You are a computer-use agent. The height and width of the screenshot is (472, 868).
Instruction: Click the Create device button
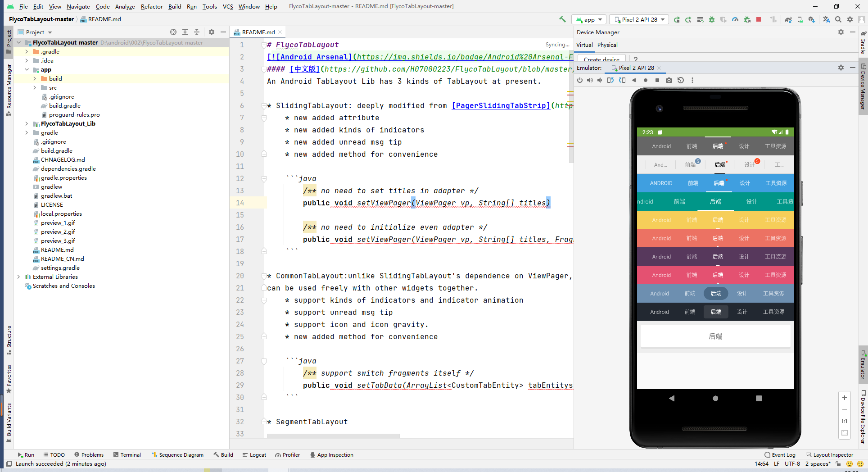[601, 59]
